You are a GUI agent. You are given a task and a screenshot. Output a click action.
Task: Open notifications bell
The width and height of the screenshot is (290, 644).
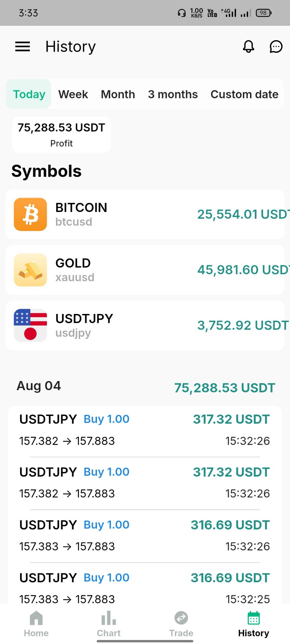[x=248, y=47]
